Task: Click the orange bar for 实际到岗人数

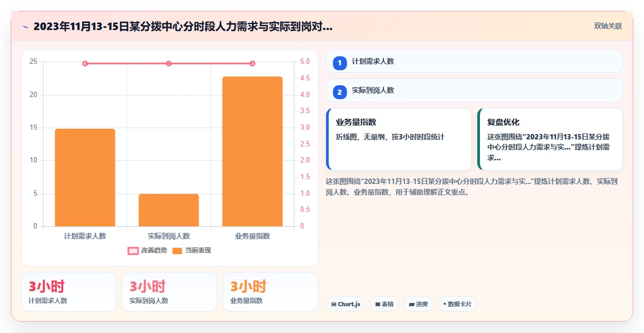Action: pos(168,210)
